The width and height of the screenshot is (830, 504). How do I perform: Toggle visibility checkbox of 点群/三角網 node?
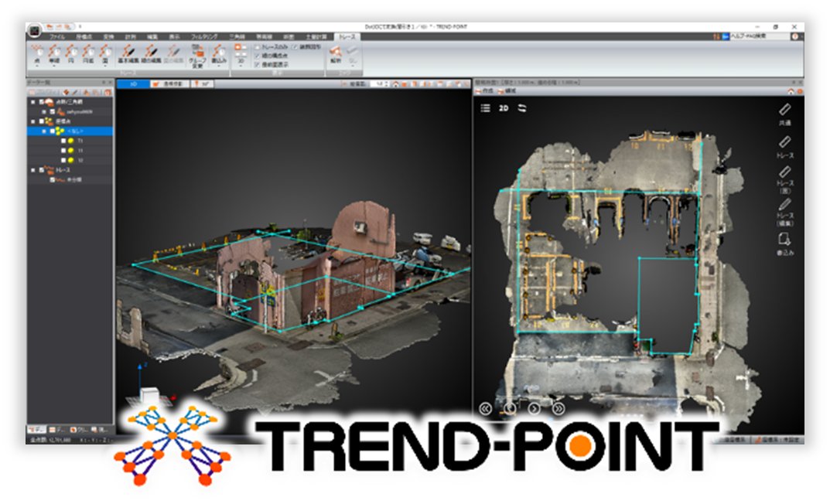[41, 101]
